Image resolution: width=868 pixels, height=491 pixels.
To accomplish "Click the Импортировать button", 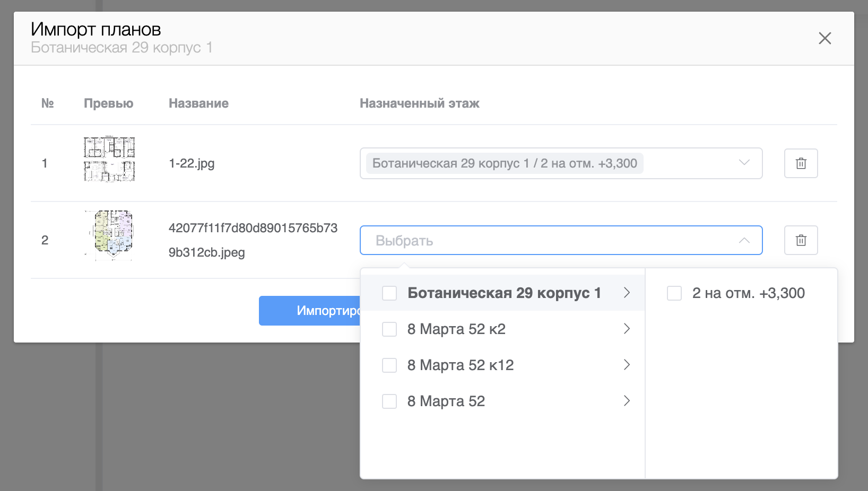I will pyautogui.click(x=310, y=311).
